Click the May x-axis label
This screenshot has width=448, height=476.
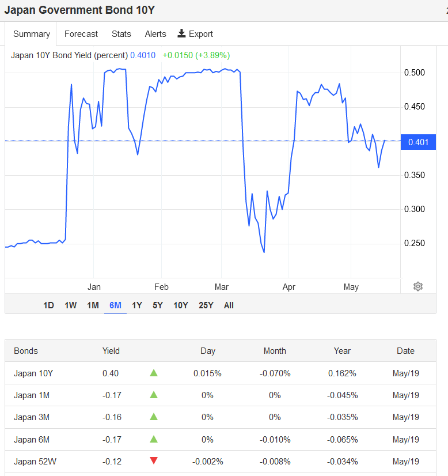tap(351, 287)
